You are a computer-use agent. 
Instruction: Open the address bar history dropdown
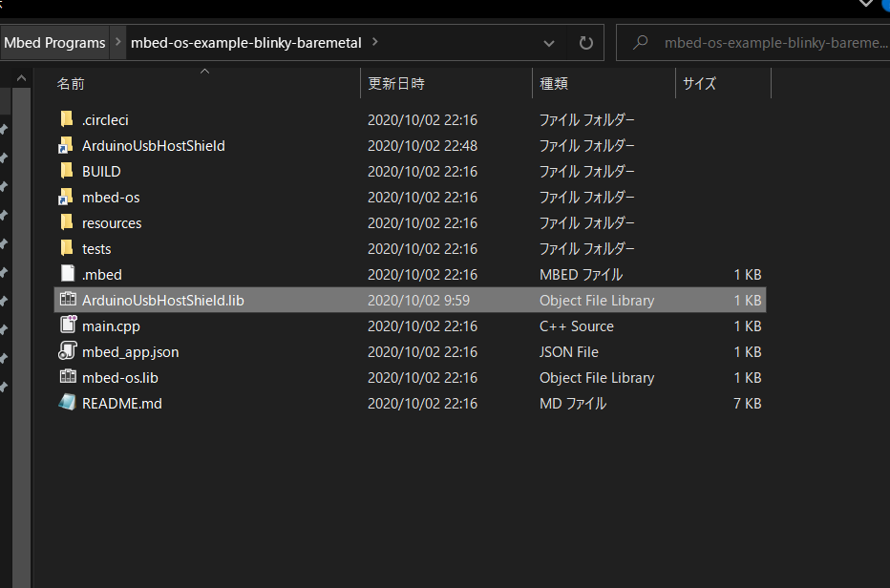(x=549, y=42)
